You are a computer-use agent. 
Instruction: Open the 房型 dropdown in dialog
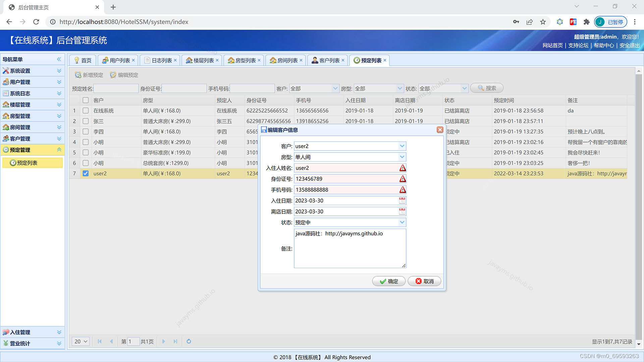pyautogui.click(x=402, y=157)
